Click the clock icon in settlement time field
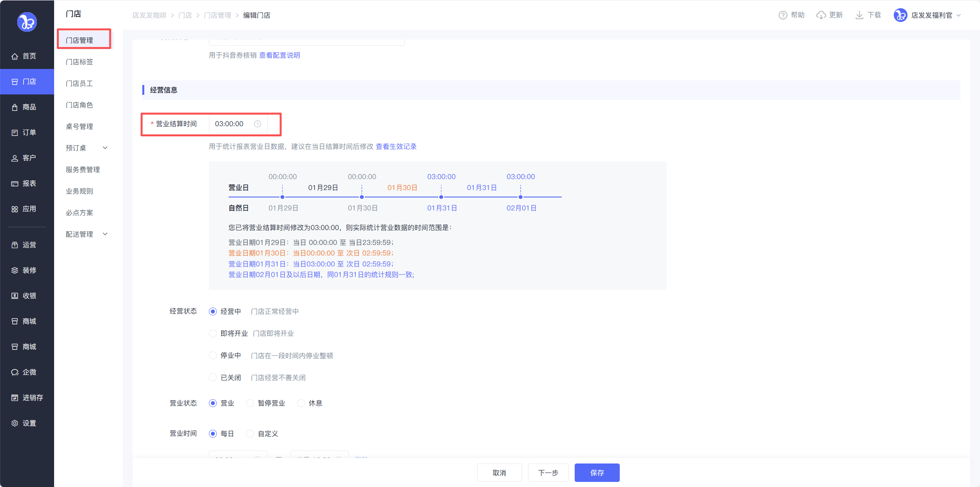 (x=258, y=124)
